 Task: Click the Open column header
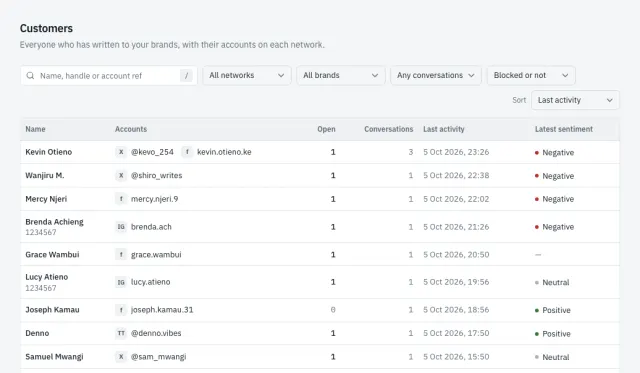click(327, 129)
